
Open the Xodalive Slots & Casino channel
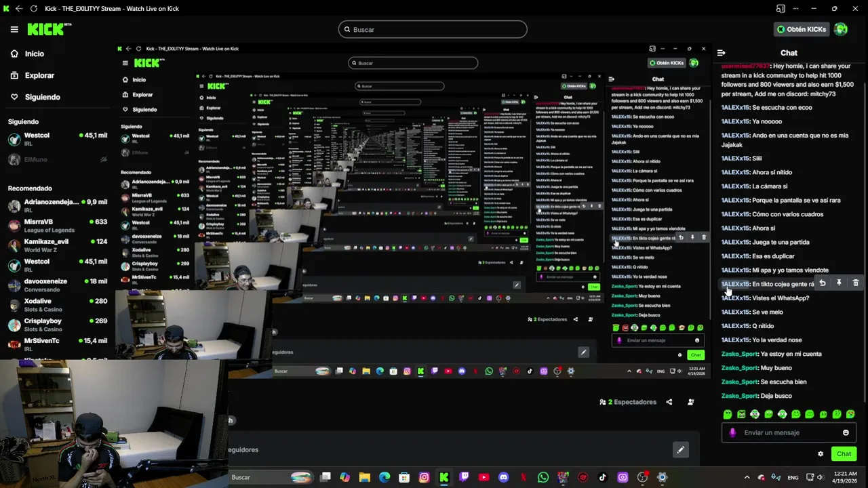coord(58,304)
